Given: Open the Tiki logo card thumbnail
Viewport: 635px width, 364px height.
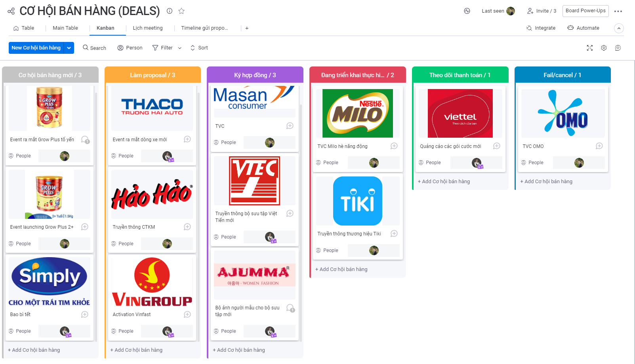Looking at the screenshot, I should (358, 201).
